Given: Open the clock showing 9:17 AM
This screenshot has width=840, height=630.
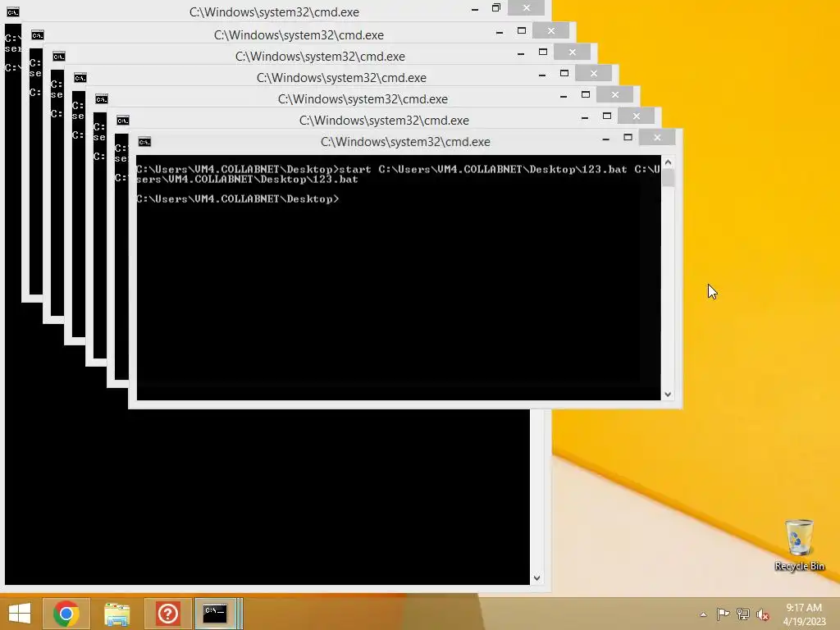Looking at the screenshot, I should point(804,614).
